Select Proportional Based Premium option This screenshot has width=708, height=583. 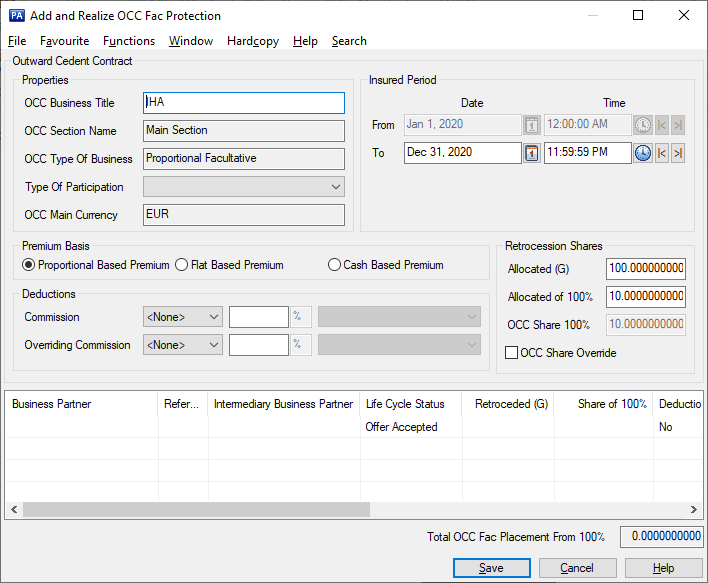coord(29,265)
